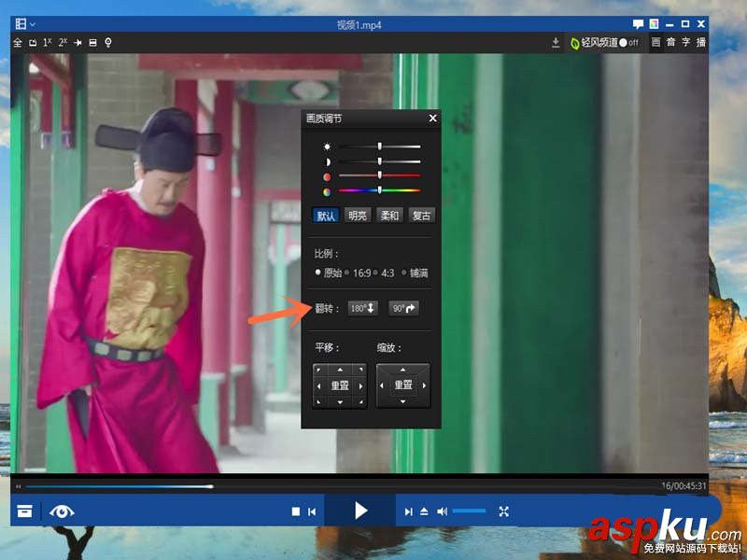Open the 音 audio settings icon
This screenshot has height=560, width=747.
671,42
